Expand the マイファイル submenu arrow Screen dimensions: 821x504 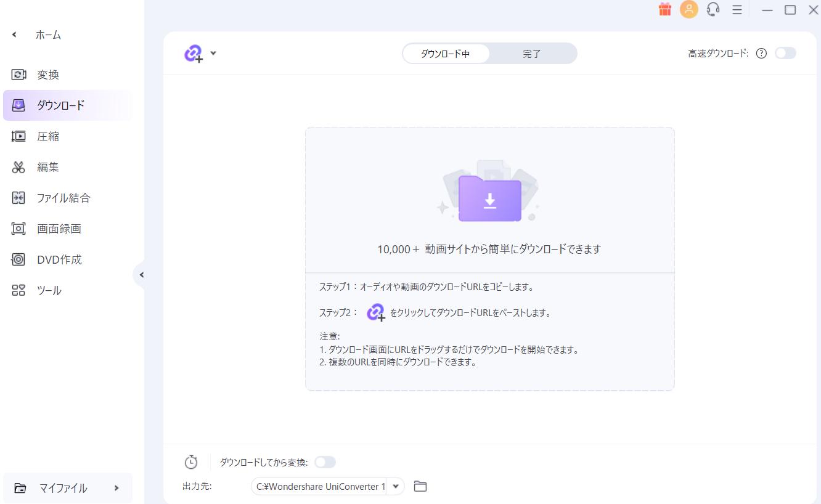(116, 488)
